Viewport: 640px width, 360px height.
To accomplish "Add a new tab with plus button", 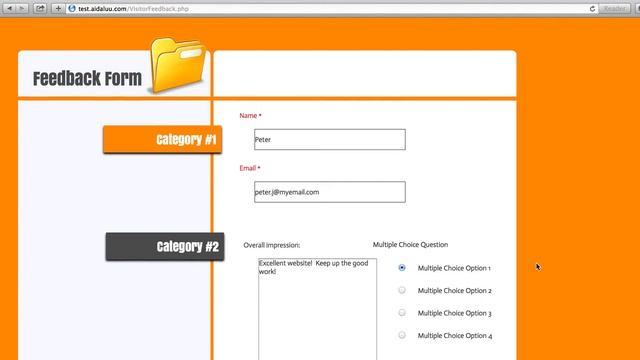I will coord(58,8).
